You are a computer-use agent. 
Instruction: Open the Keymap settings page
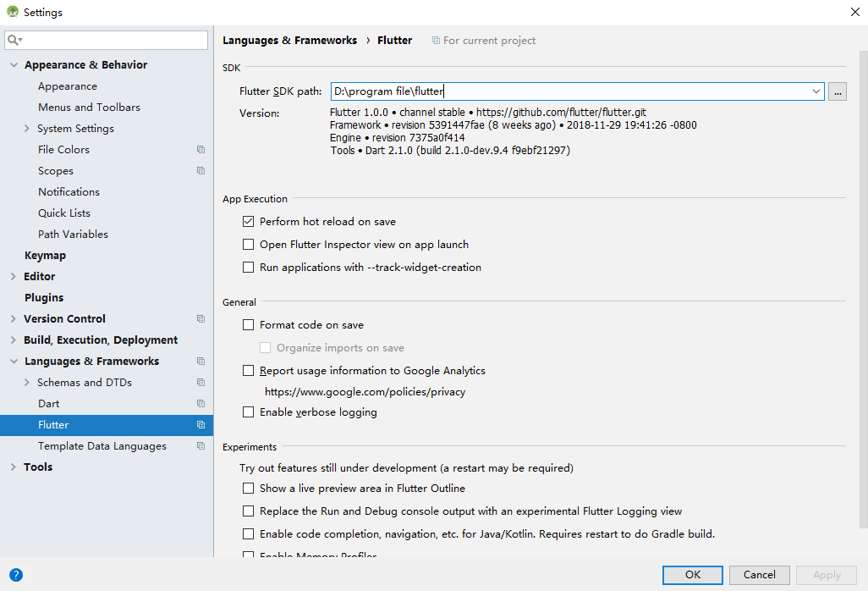(x=46, y=256)
